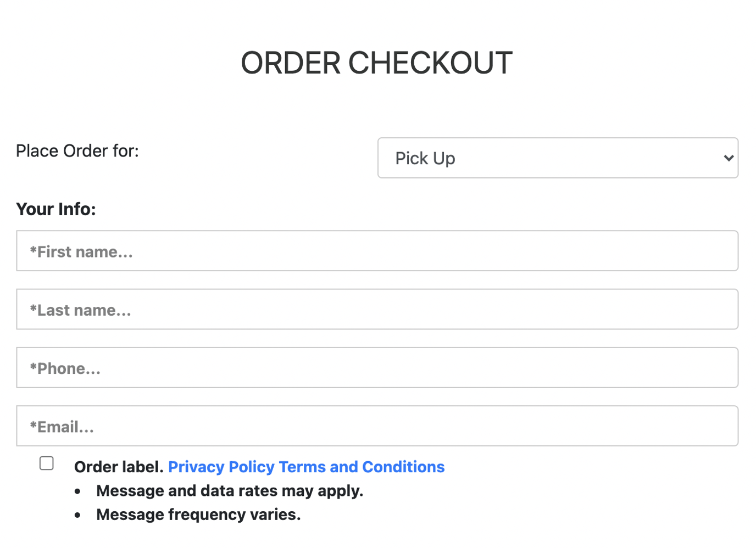Toggle the checkbox above the message rates bullets

point(46,463)
